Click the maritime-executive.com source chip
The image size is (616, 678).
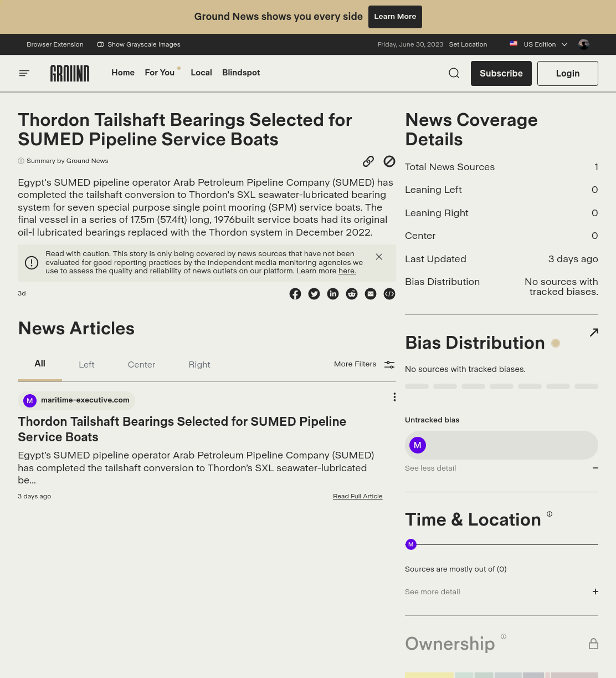pyautogui.click(x=76, y=400)
